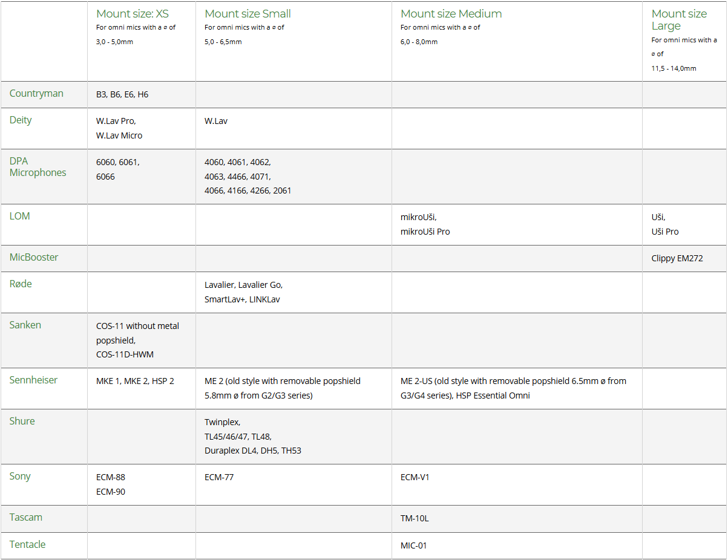This screenshot has width=728, height=560.
Task: Select the Mount size Small column heading
Action: pos(248,13)
